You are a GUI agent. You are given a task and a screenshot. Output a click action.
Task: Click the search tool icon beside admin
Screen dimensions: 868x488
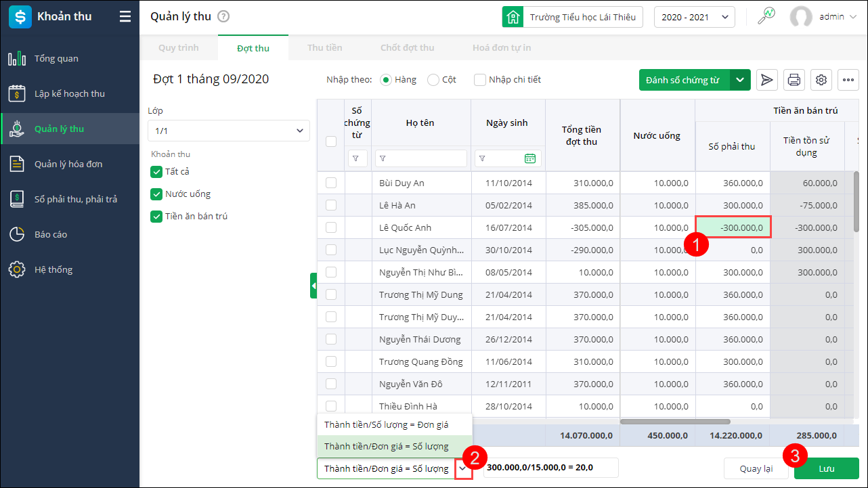(766, 17)
